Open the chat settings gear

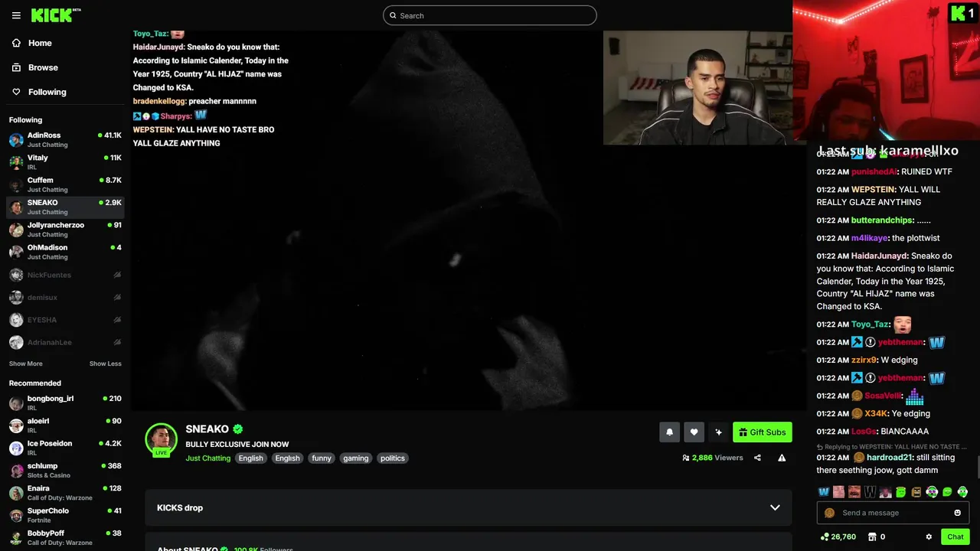click(x=929, y=536)
